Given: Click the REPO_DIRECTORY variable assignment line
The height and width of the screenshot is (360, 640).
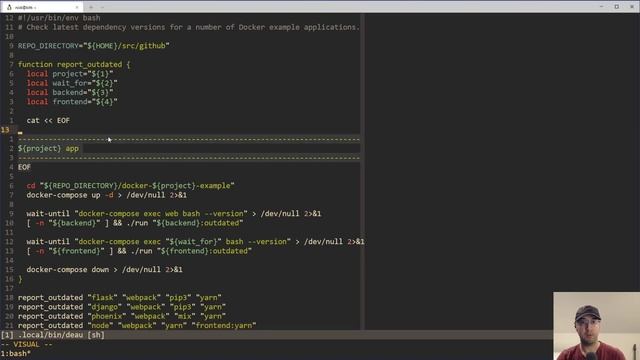Looking at the screenshot, I should coord(93,46).
